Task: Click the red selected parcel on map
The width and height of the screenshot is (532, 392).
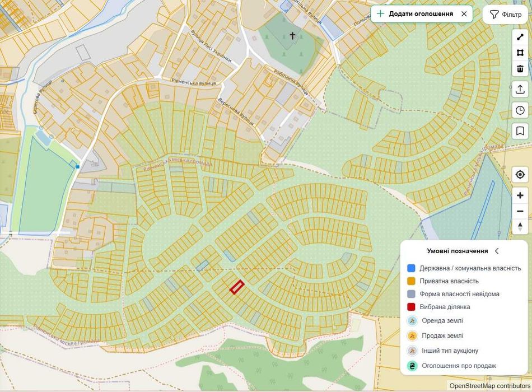Action: [x=237, y=287]
